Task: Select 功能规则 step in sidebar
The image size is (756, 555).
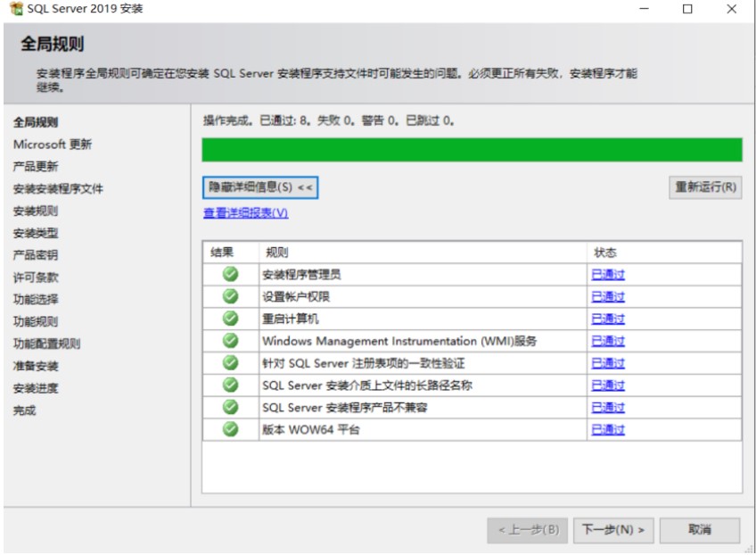Action: (36, 321)
